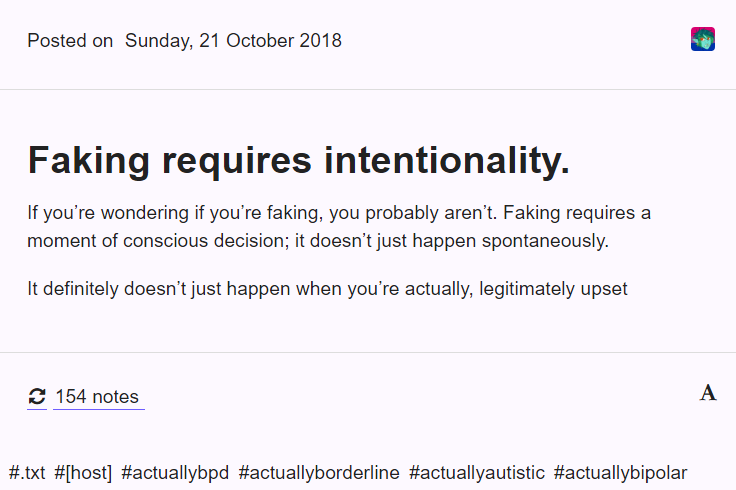Click the word 'Faking' in the heading
736x490 pixels.
click(x=89, y=161)
